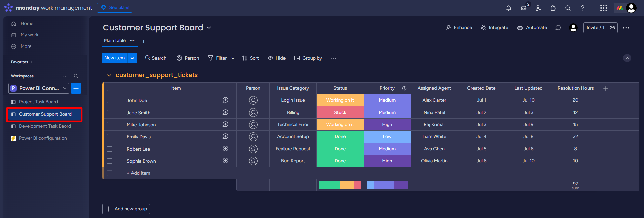Go to Home in sidebar
The width and height of the screenshot is (644, 218).
22,23
